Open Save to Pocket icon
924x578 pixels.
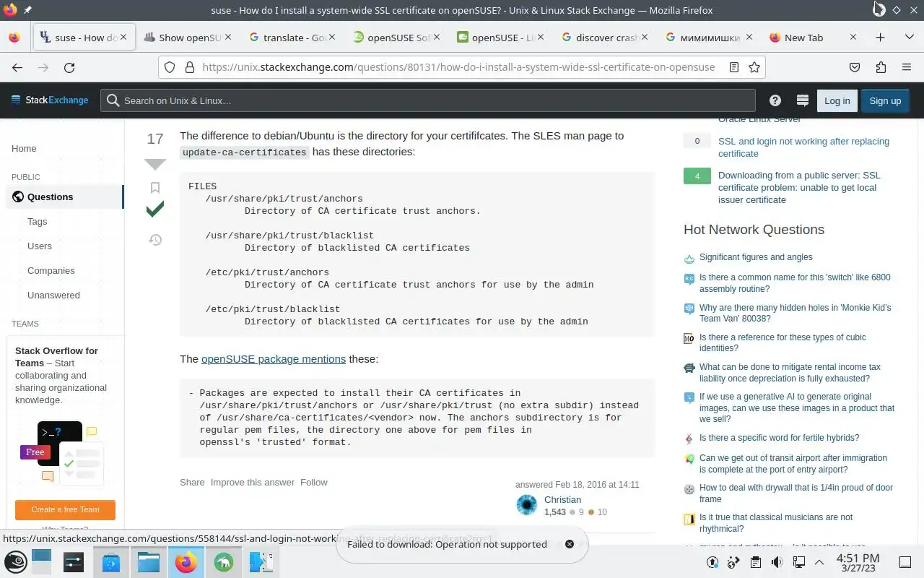point(855,67)
